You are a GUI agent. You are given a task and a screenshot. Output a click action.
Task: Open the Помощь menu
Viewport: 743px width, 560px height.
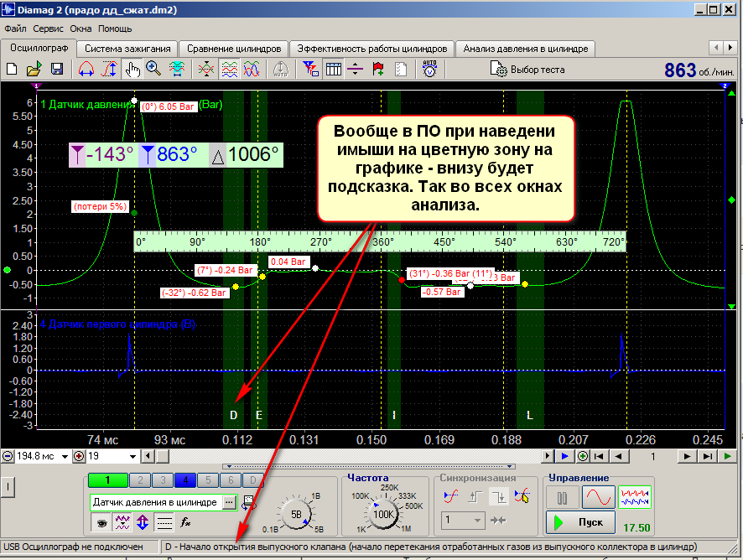point(115,29)
